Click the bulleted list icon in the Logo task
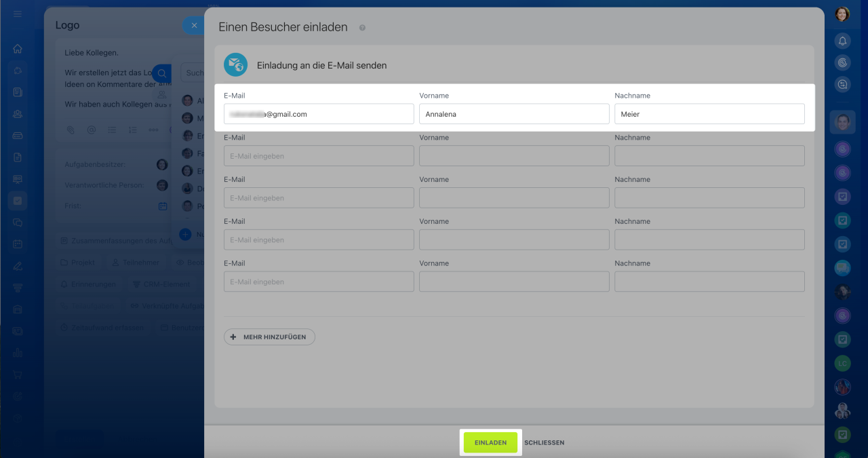Viewport: 868px width, 458px height. [x=112, y=130]
